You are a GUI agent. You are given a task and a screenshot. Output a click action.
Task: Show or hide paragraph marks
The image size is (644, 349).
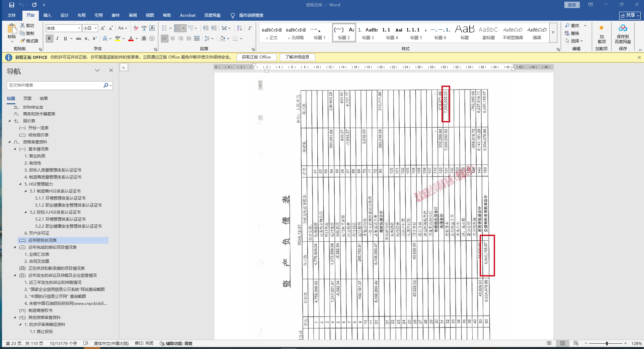250,28
